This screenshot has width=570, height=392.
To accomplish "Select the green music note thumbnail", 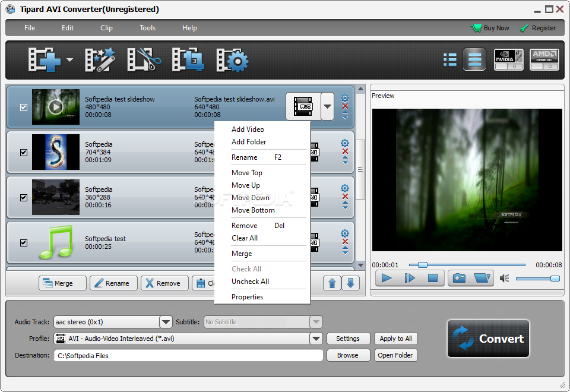I will coord(56,242).
